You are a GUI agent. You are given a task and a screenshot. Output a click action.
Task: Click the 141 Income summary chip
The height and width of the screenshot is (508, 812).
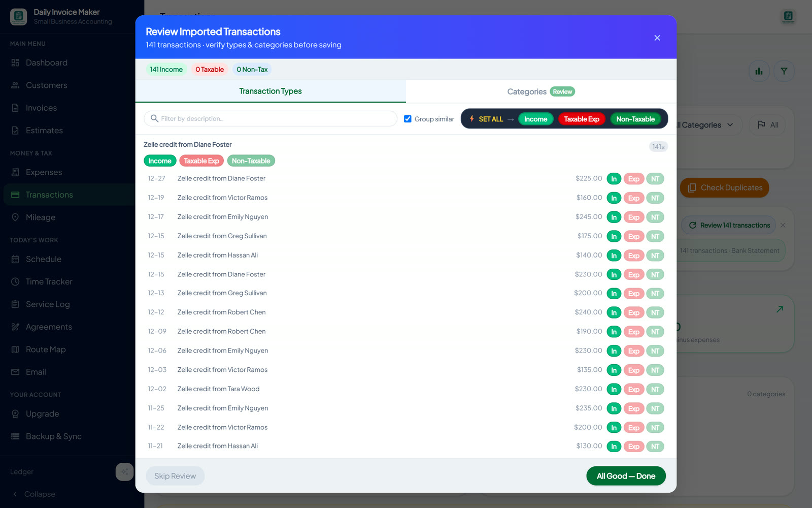(166, 70)
